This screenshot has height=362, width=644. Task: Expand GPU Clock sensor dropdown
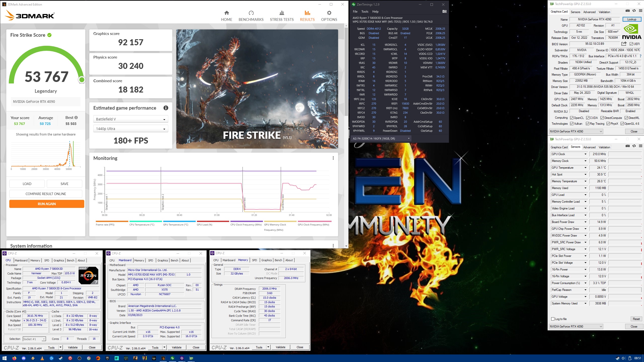click(585, 154)
